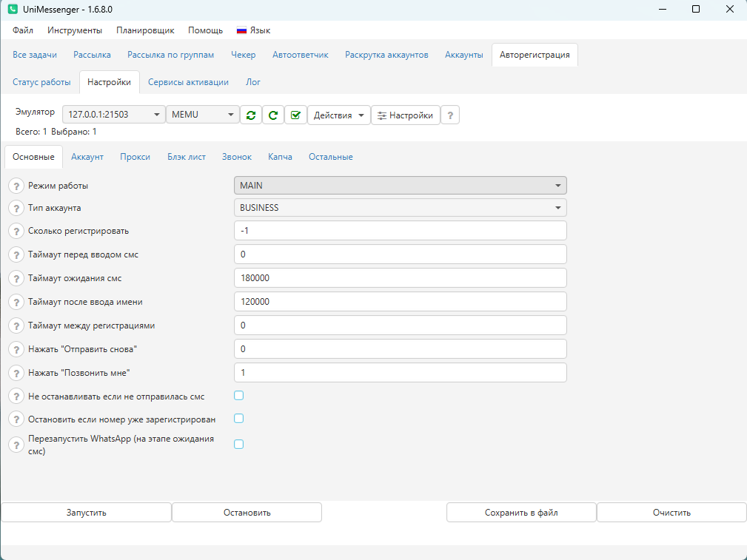
Task: Open the emulator address 127.0.0.1:21503 dropdown
Action: point(114,114)
